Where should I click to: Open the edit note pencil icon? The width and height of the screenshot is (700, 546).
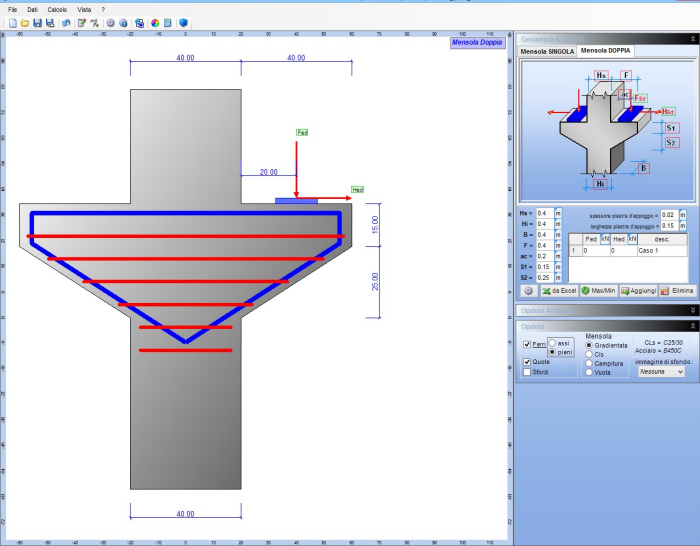point(82,23)
